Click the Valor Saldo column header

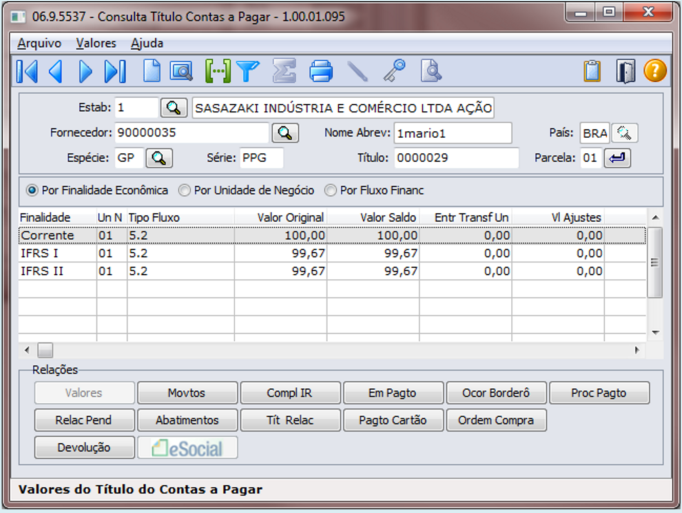point(373,218)
